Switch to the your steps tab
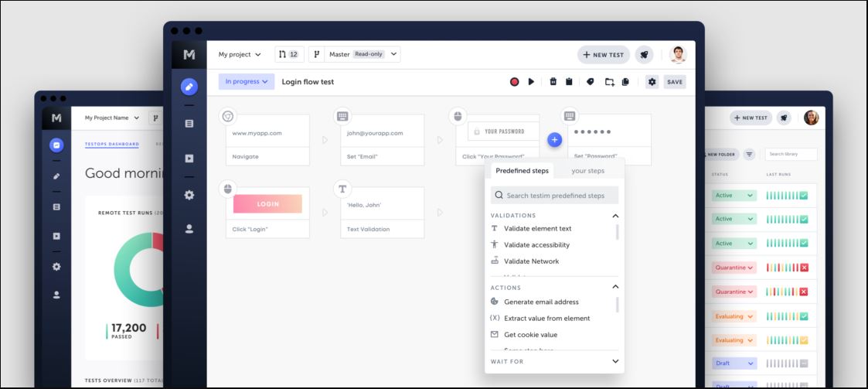This screenshot has height=389, width=868. 588,171
